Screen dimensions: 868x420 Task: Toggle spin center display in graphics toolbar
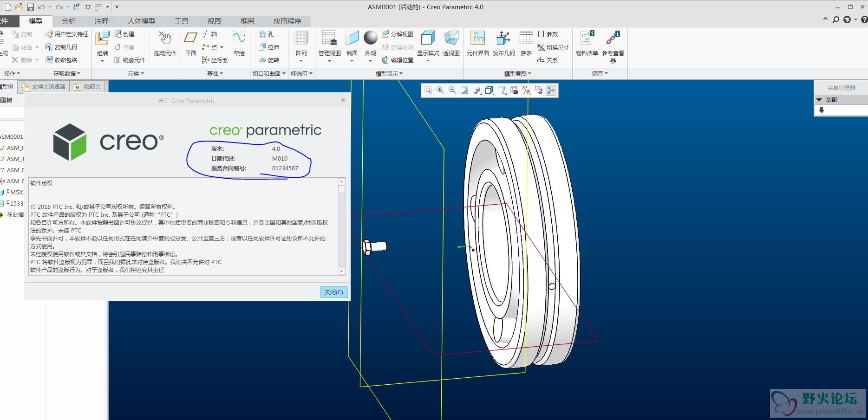tap(551, 90)
